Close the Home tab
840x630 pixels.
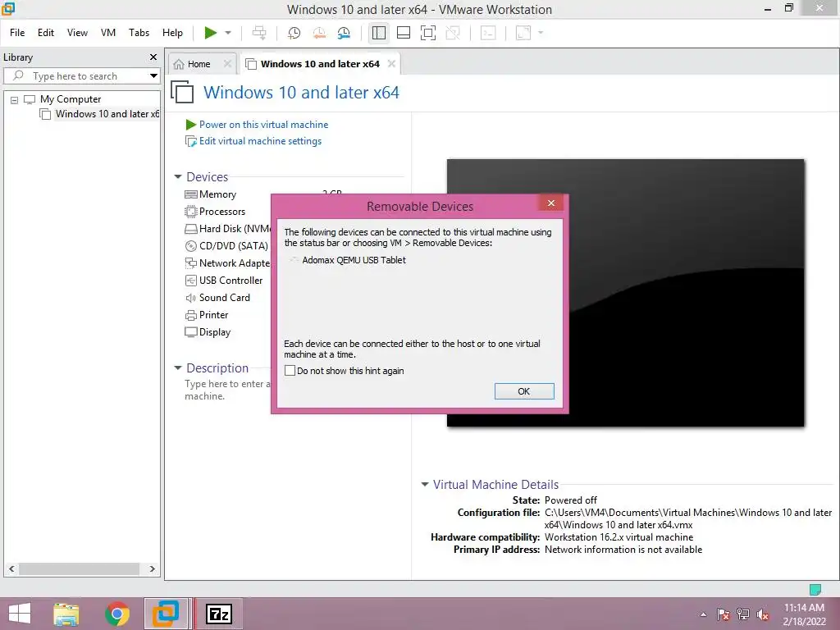tap(228, 64)
